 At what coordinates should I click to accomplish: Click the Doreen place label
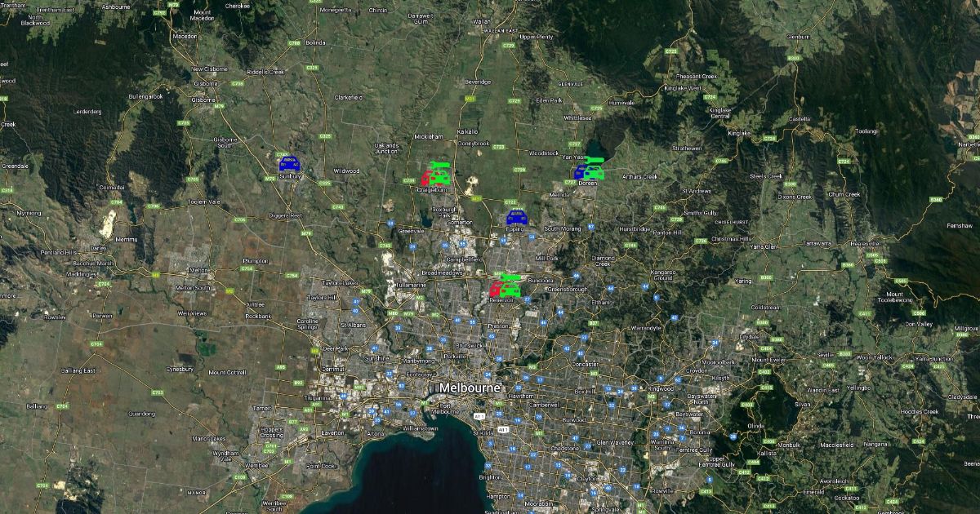(x=588, y=183)
